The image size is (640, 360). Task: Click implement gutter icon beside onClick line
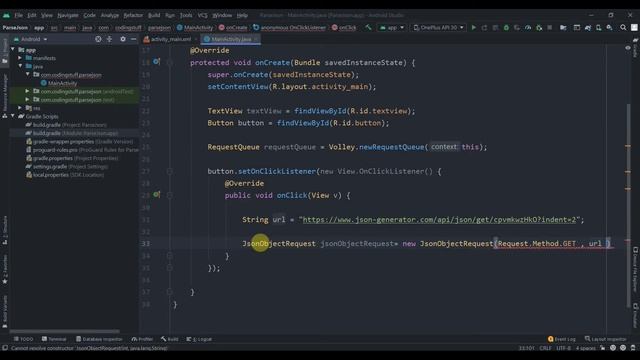point(156,195)
